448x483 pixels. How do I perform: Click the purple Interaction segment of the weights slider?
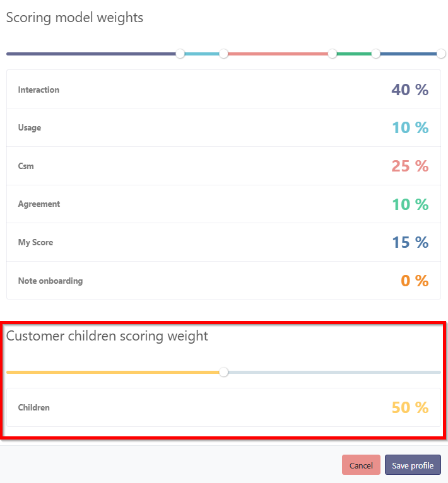coord(91,54)
